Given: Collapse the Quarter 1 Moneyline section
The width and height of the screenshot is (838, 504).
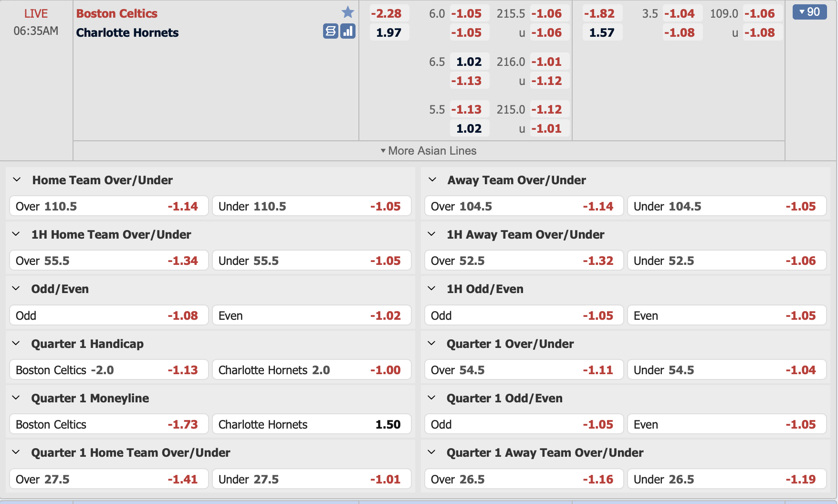Looking at the screenshot, I should pos(16,398).
